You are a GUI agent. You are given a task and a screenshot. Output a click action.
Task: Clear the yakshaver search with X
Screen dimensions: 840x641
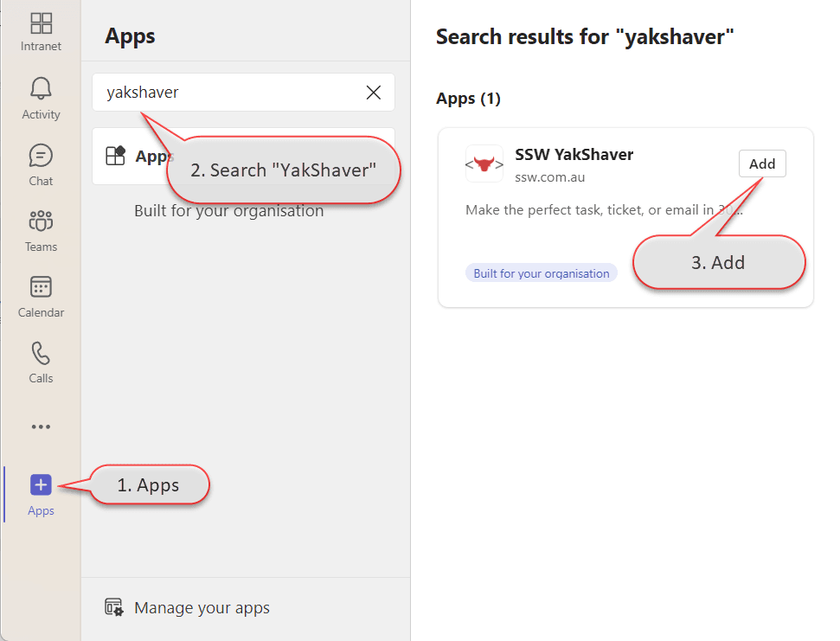(x=374, y=93)
